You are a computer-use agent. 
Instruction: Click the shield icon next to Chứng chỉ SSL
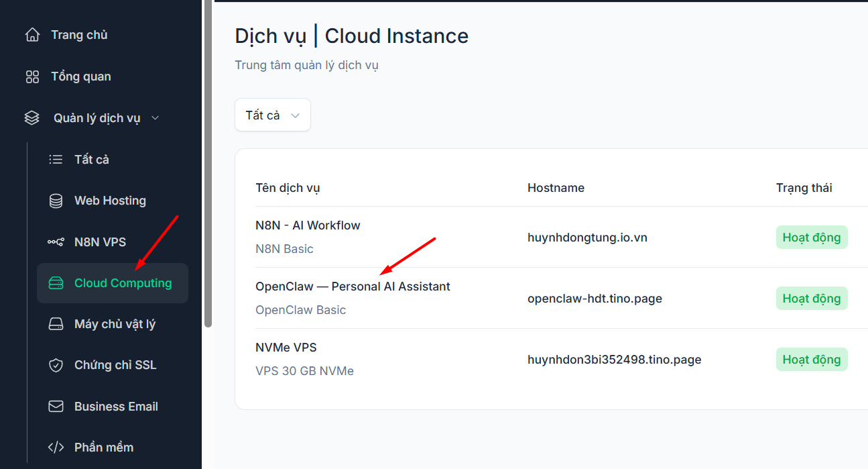(x=56, y=364)
